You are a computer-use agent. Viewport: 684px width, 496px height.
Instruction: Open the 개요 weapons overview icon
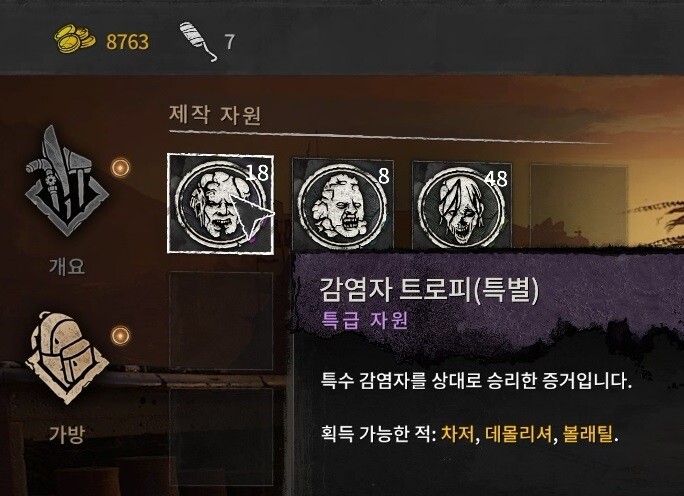[66, 181]
